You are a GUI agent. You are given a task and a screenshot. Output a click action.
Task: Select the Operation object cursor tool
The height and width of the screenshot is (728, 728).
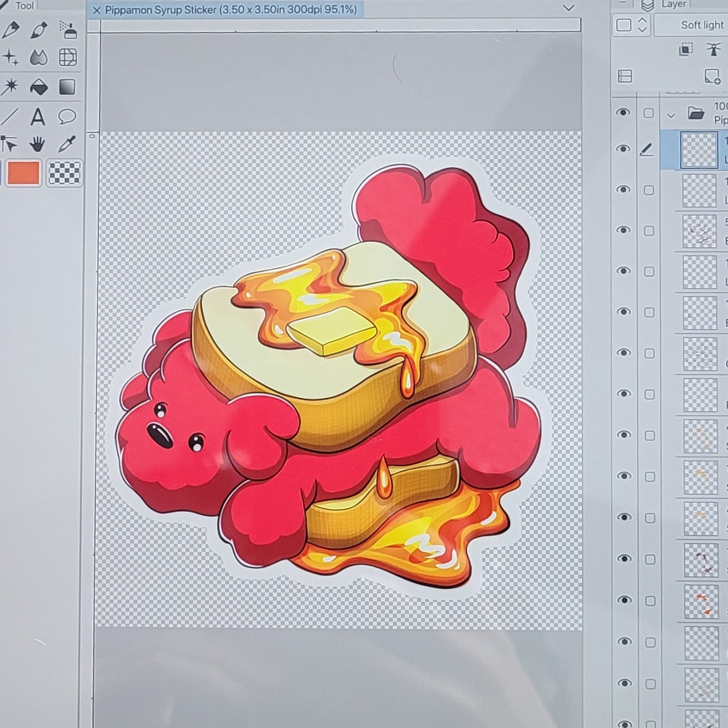point(9,145)
